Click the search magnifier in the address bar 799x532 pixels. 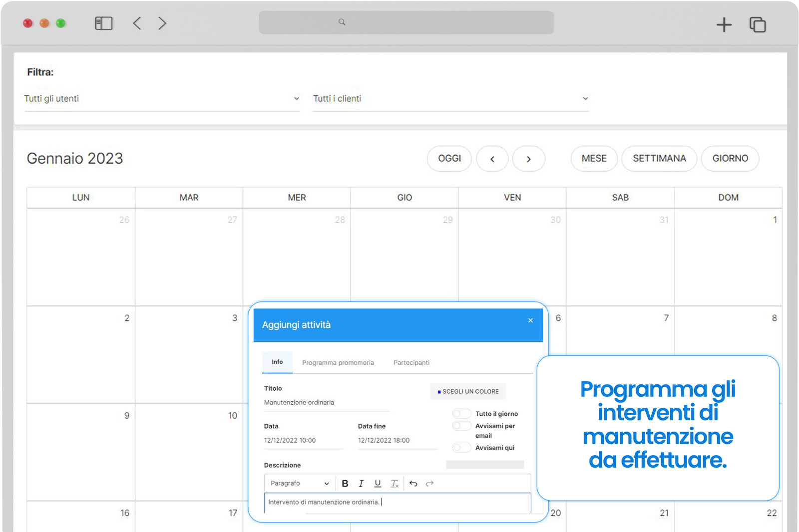coord(342,22)
